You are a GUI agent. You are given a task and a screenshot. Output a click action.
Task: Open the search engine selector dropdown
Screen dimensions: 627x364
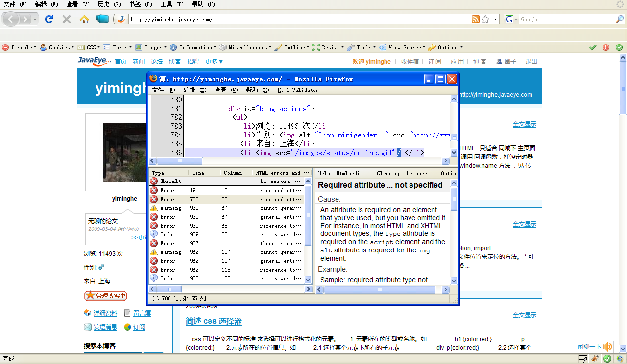click(x=511, y=19)
